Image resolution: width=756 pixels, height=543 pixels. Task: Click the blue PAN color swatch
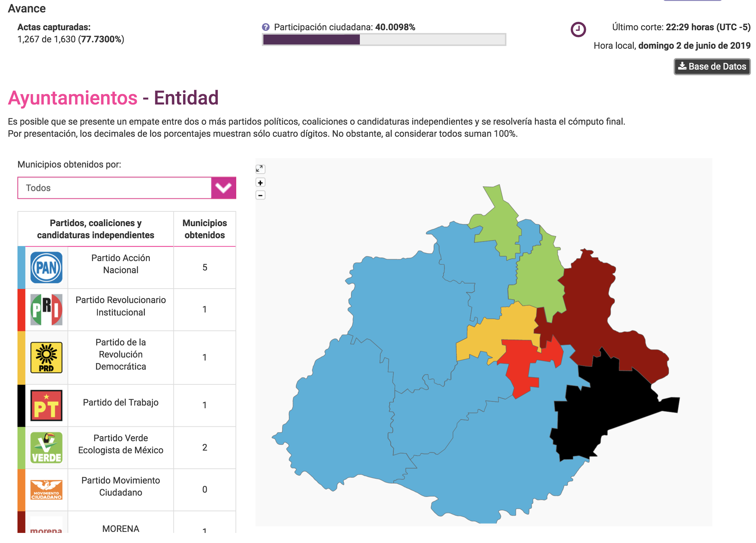coord(22,268)
